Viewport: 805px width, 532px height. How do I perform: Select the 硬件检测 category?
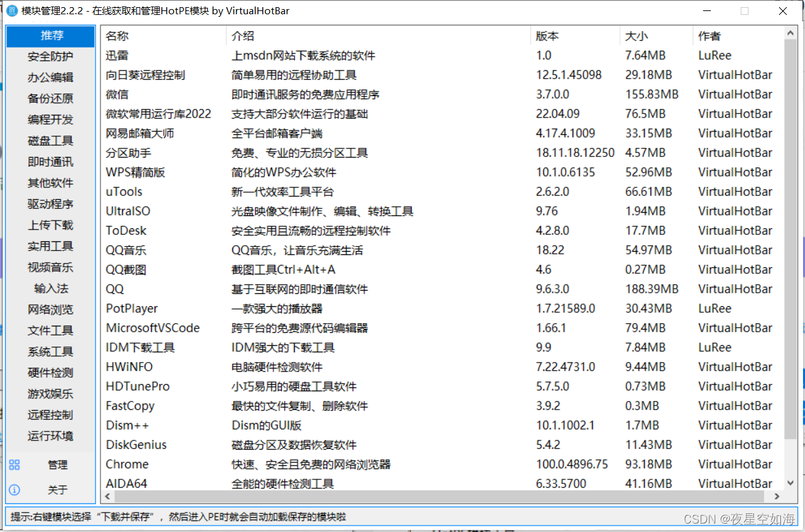tap(51, 372)
